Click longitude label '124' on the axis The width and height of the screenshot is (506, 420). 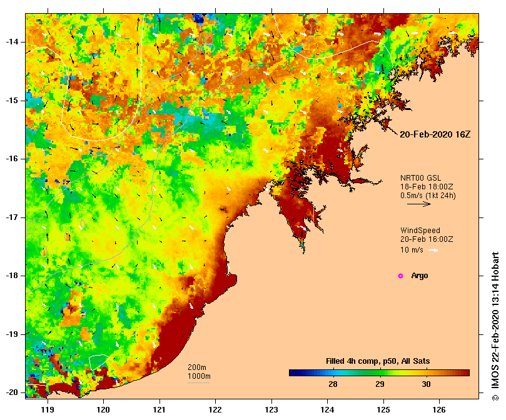pos(327,410)
